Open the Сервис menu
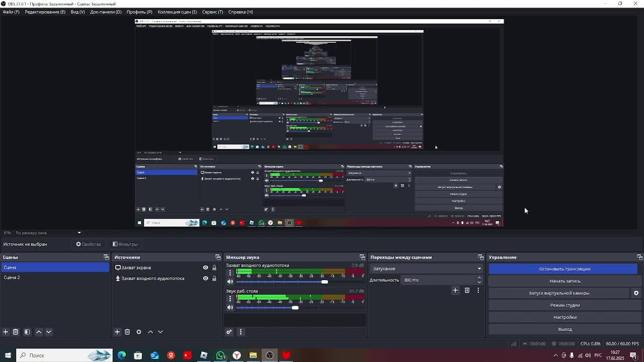 pyautogui.click(x=212, y=12)
